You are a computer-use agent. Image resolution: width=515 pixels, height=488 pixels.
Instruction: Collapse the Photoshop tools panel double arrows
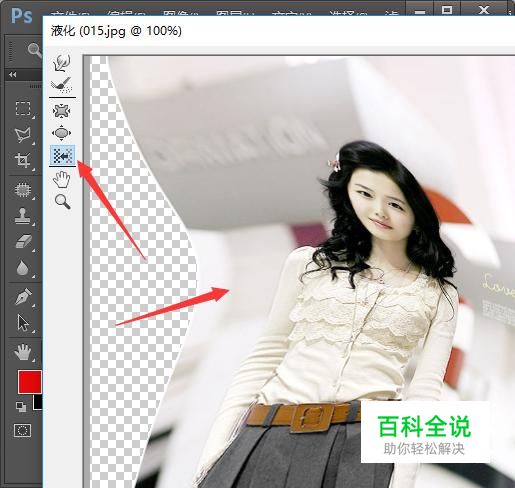tap(13, 74)
